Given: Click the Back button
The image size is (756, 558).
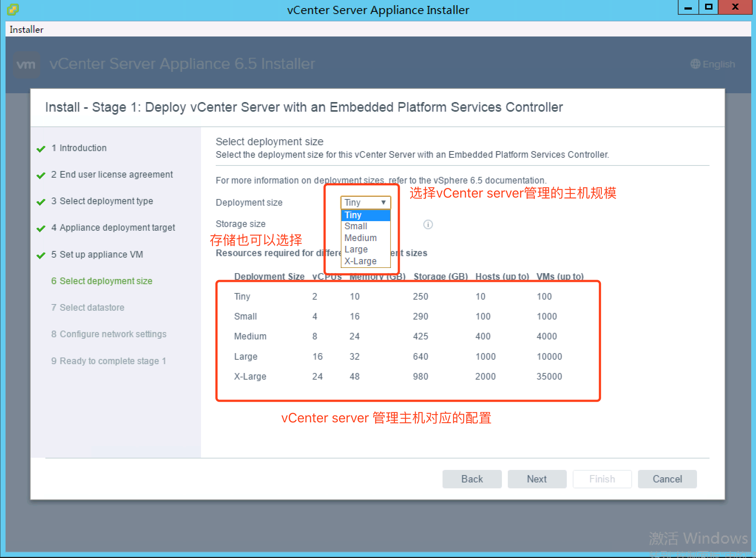Looking at the screenshot, I should pos(472,479).
